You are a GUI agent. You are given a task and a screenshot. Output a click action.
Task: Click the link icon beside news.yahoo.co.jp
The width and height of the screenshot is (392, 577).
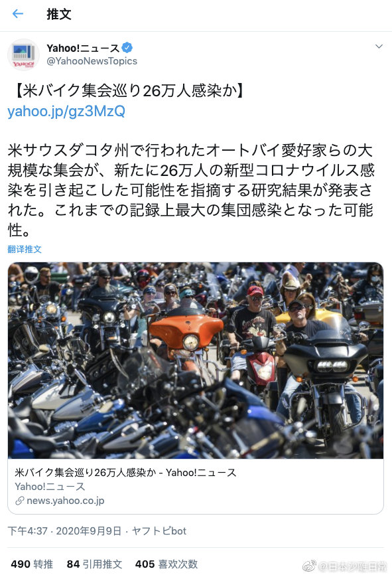(19, 501)
